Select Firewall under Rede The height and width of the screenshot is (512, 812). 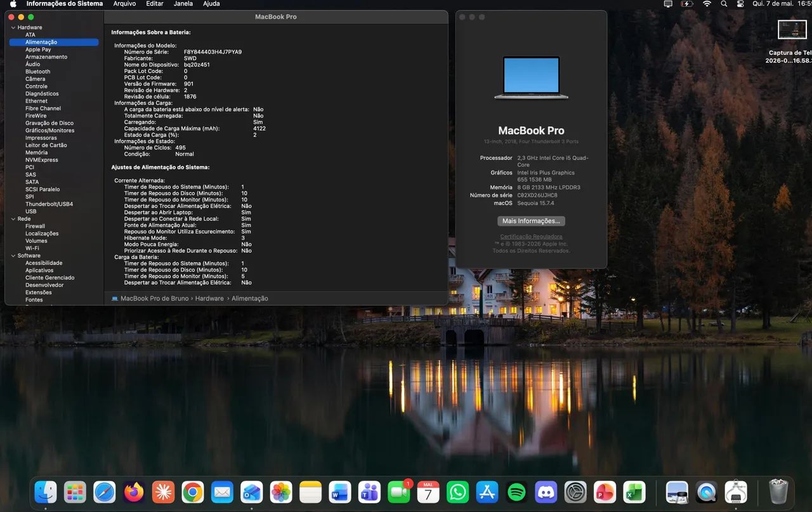click(35, 226)
